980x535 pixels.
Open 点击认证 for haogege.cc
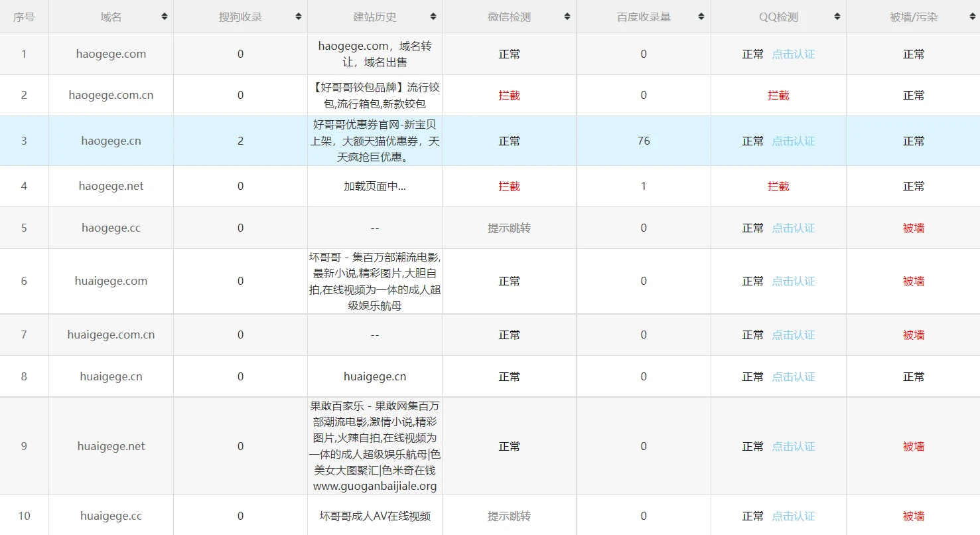point(793,228)
